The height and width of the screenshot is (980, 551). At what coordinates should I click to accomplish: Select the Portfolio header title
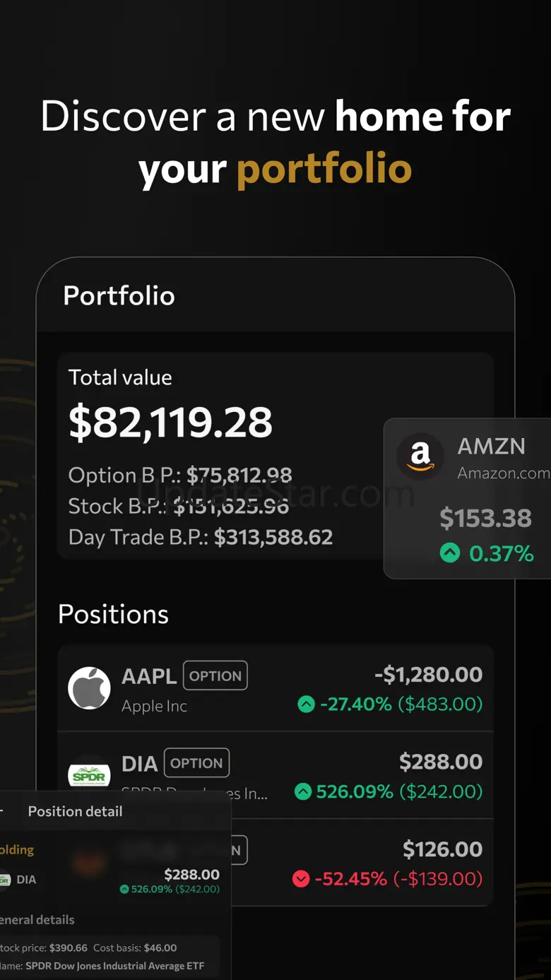(x=119, y=295)
